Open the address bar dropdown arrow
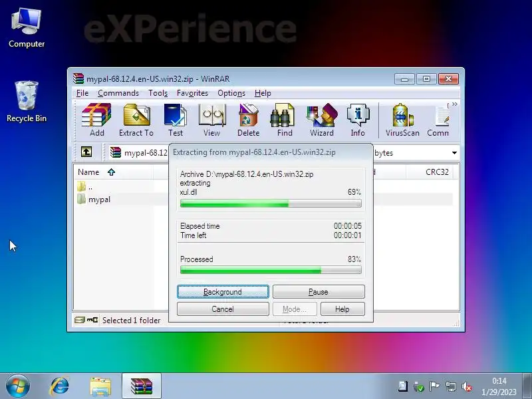The height and width of the screenshot is (399, 532). point(454,153)
